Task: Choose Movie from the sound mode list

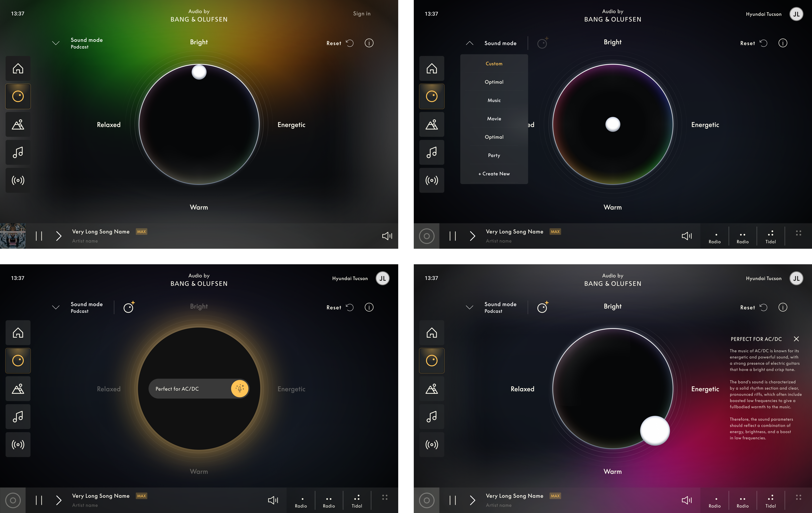Action: (x=494, y=118)
